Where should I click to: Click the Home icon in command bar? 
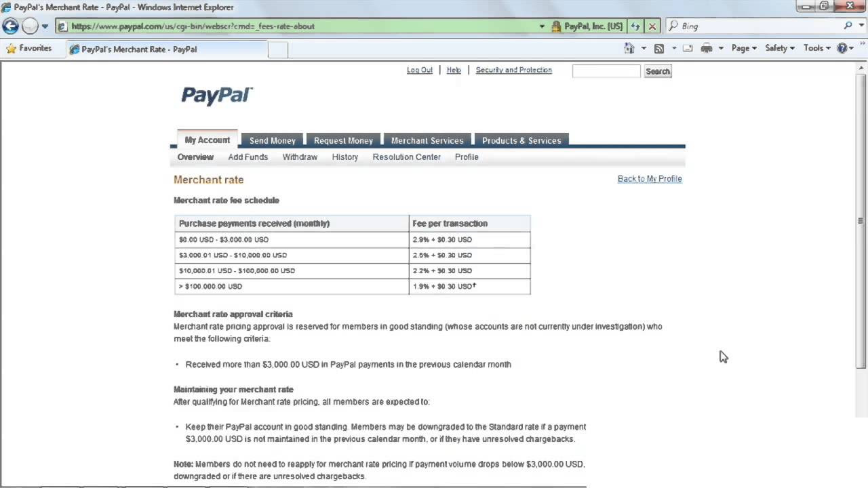pos(629,48)
